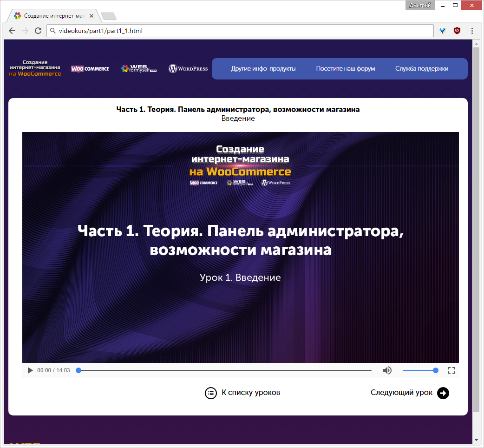Open a new browser tab
484x448 pixels.
(x=108, y=16)
